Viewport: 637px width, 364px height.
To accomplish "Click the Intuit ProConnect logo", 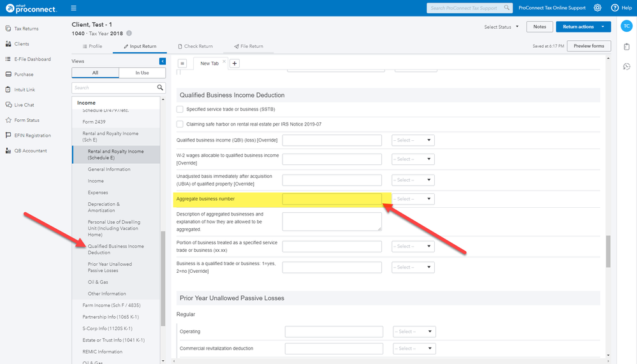I will (x=31, y=8).
